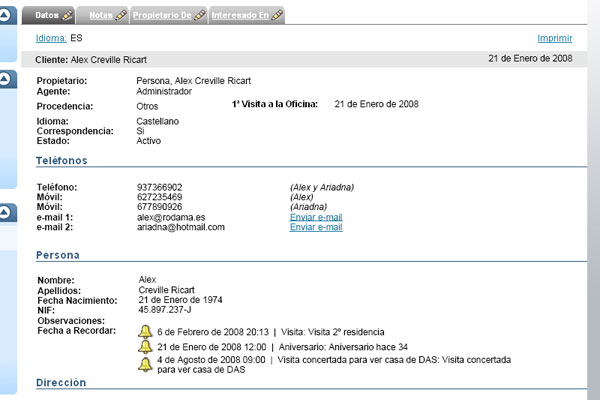Click the bell icon for 4 de Agosto reminder
This screenshot has height=400, width=600.
145,362
